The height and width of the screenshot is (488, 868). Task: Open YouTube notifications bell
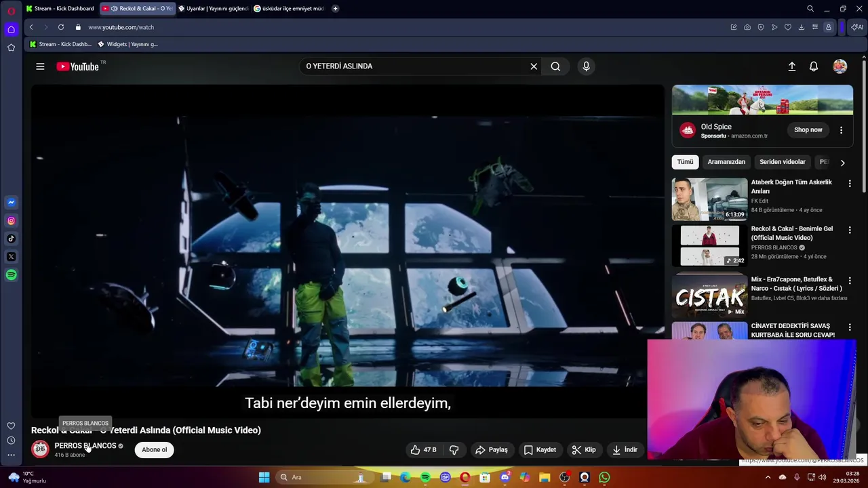[x=814, y=66]
